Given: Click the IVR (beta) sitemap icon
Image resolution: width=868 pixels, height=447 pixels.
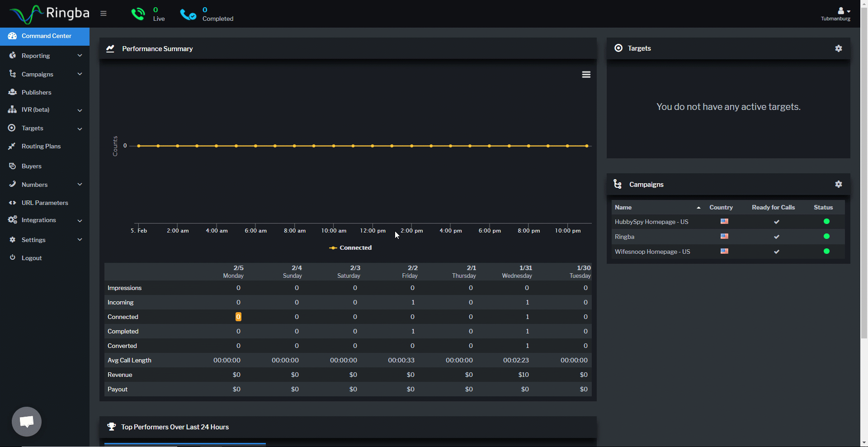Looking at the screenshot, I should coord(12,109).
